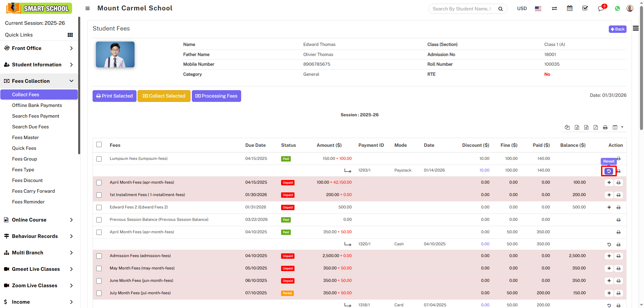Open the column visibility dropdown
Image resolution: width=644 pixels, height=308 pixels.
pos(617,127)
